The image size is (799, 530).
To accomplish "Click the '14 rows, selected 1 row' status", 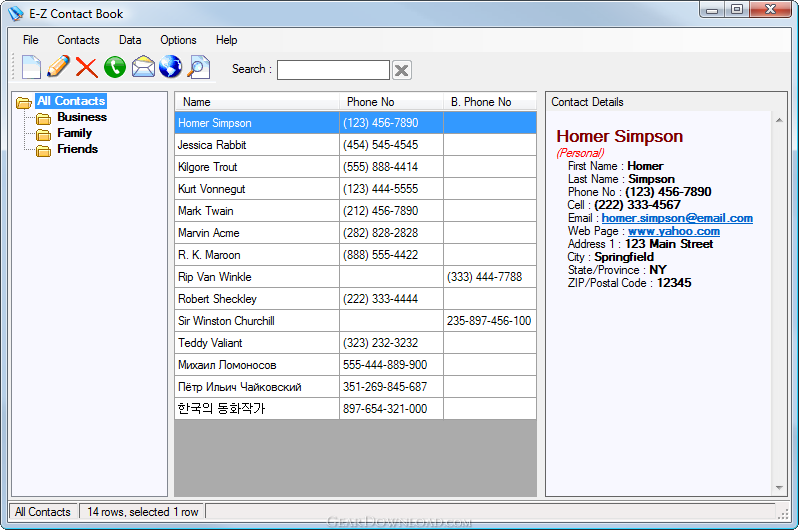I will [x=143, y=512].
